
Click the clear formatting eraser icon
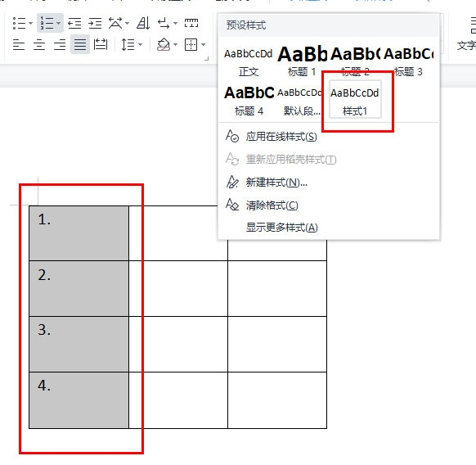click(232, 205)
